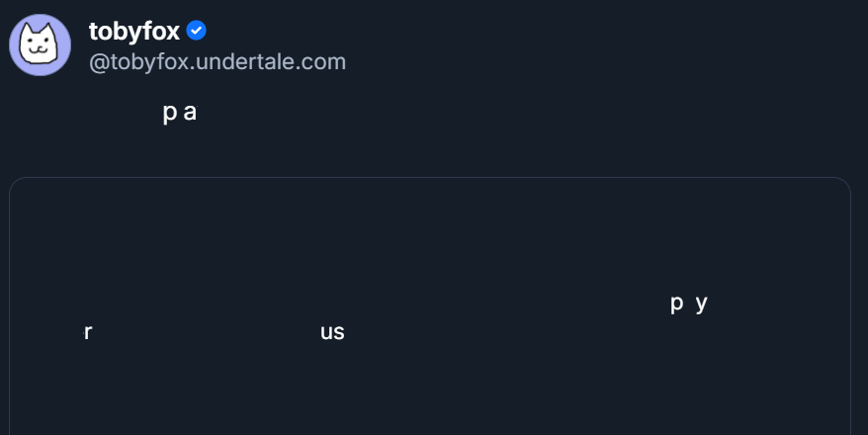Click the "p a" post text
868x435 pixels.
[180, 113]
